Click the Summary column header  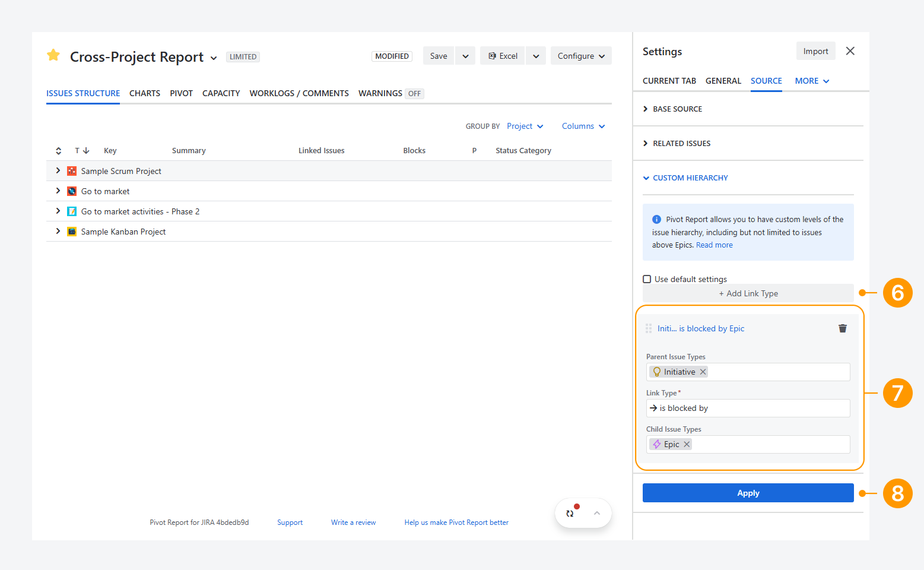(x=189, y=151)
